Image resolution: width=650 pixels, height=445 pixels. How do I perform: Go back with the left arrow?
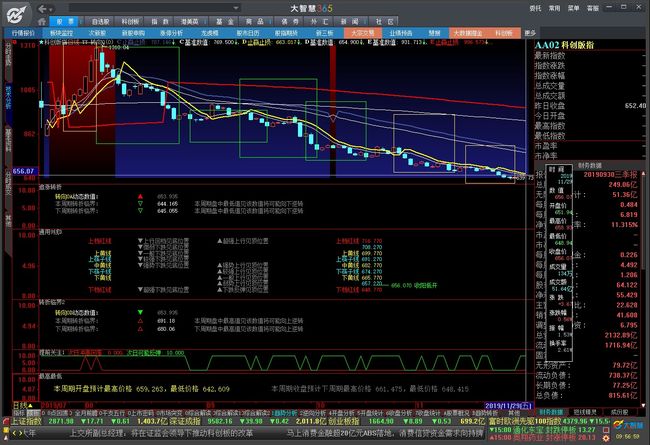coord(42,9)
